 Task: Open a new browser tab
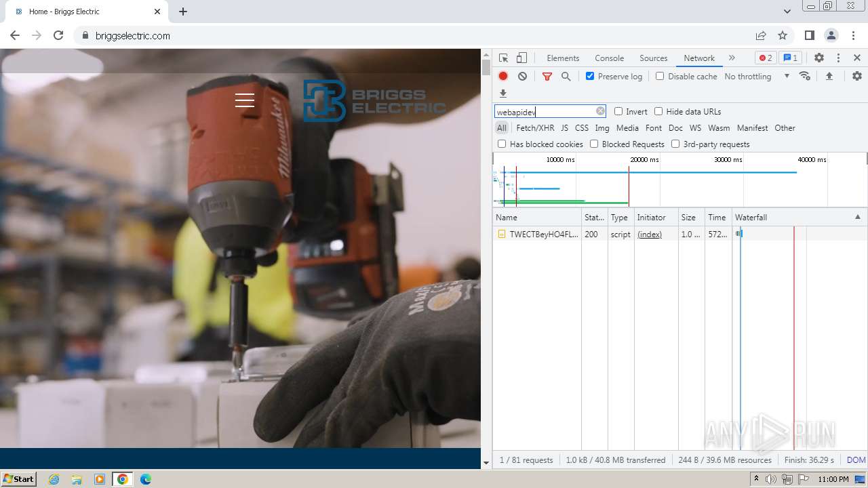(x=183, y=12)
